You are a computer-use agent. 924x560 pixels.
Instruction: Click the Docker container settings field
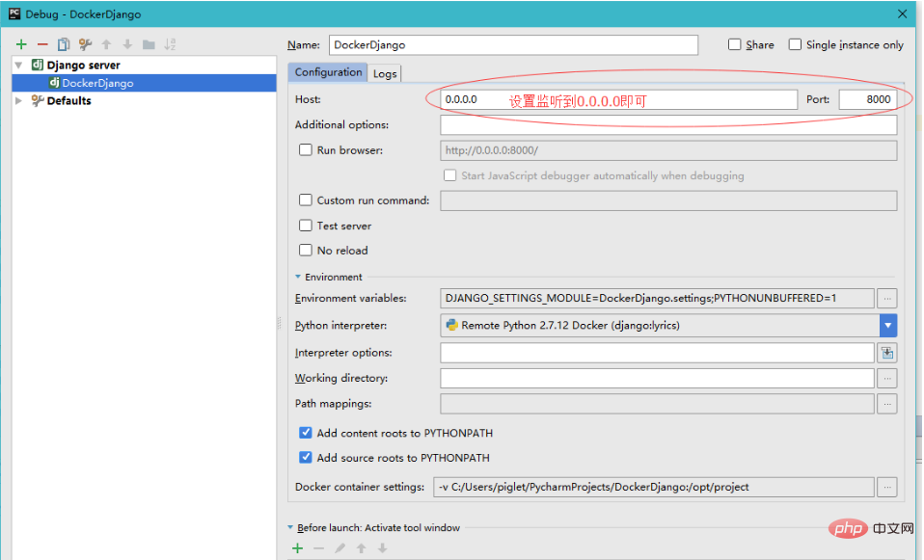[x=654, y=487]
